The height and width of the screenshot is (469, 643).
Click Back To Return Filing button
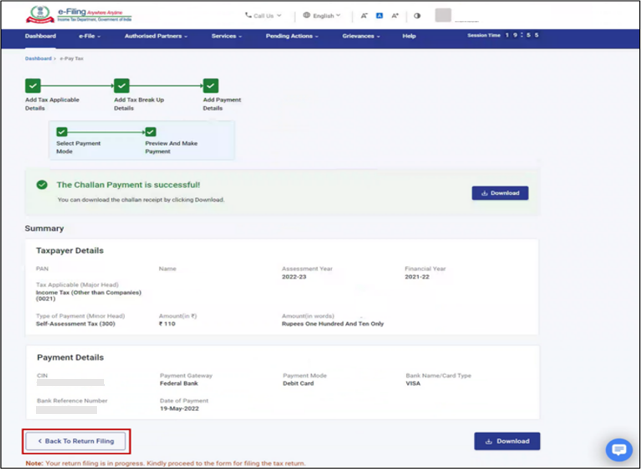pos(76,440)
